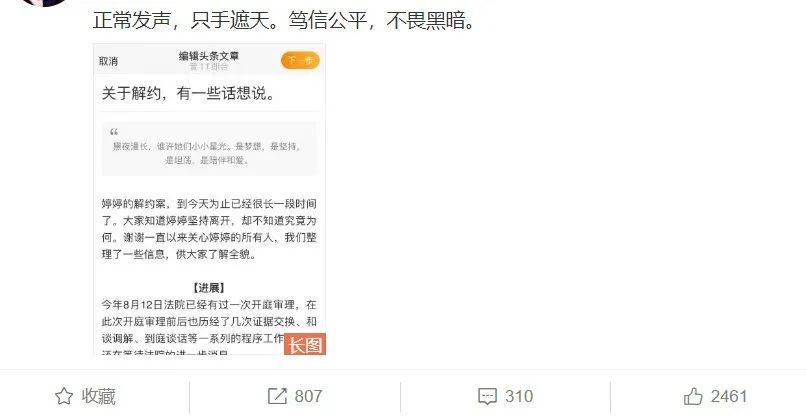Open the poster's avatar at top left
This screenshot has width=806, height=418.
click(x=44, y=3)
